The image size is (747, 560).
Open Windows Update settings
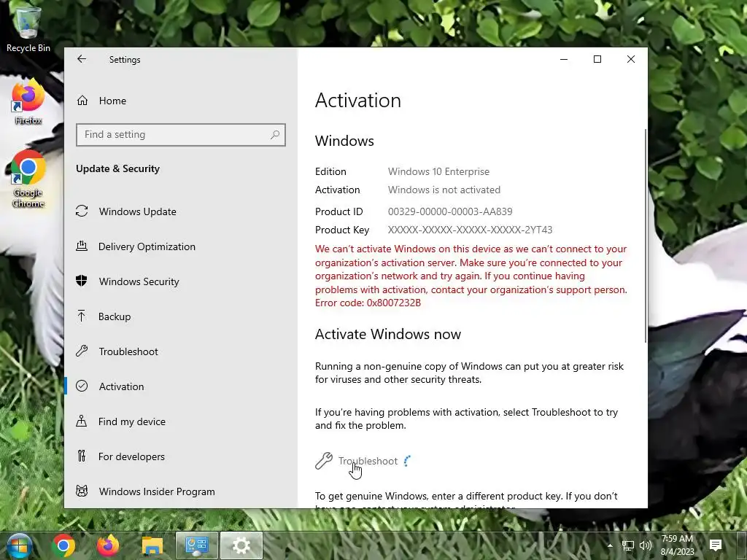[181, 211]
